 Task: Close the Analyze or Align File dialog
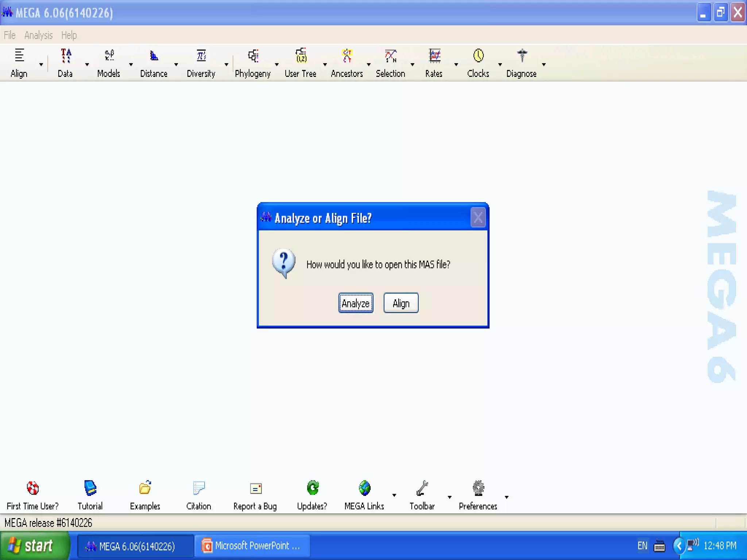478,218
